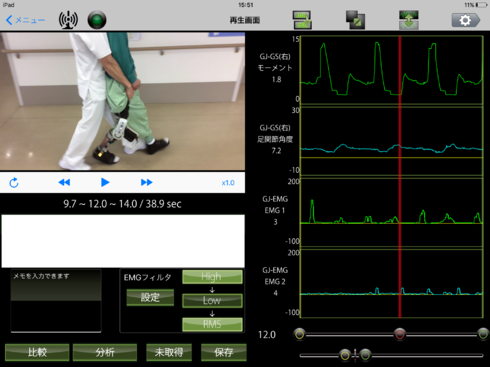
Task: Go back to メニュー
Action: (x=25, y=20)
